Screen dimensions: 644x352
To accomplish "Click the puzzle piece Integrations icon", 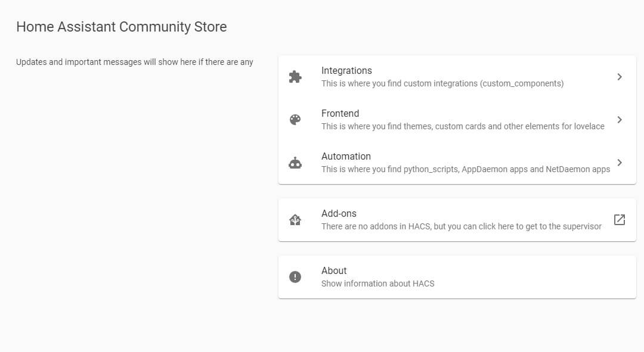I will pyautogui.click(x=295, y=77).
